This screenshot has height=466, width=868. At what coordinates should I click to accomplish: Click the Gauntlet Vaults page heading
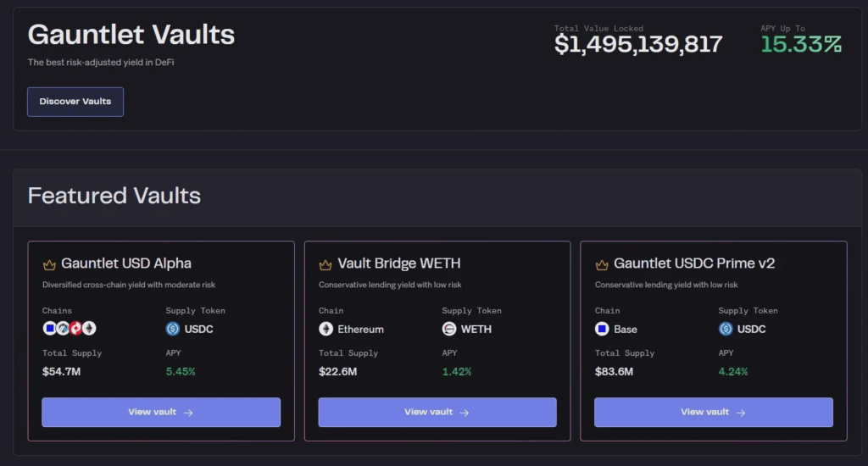click(131, 34)
